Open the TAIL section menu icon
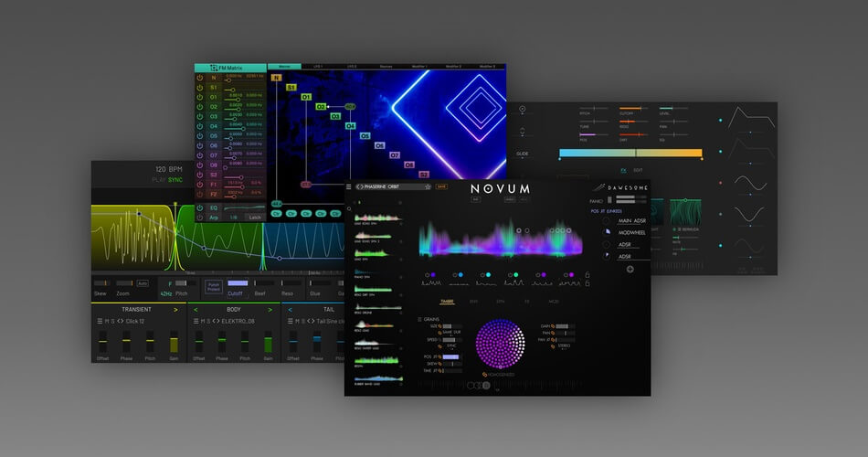The height and width of the screenshot is (457, 868). [x=290, y=322]
